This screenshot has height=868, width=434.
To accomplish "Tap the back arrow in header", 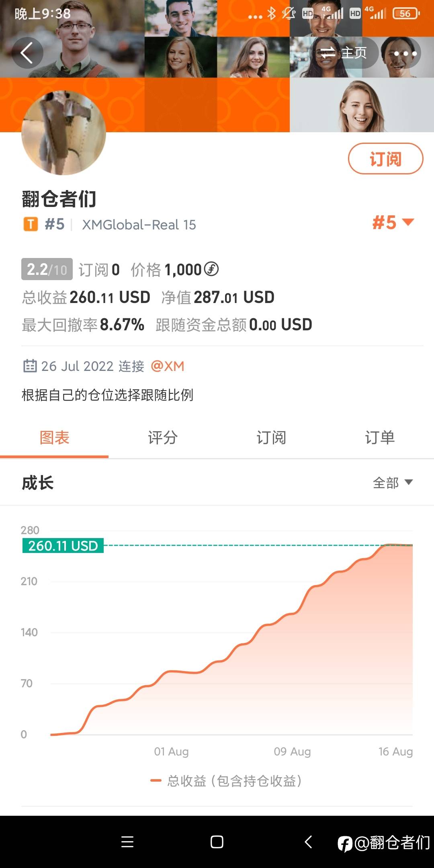I will pos(27,53).
